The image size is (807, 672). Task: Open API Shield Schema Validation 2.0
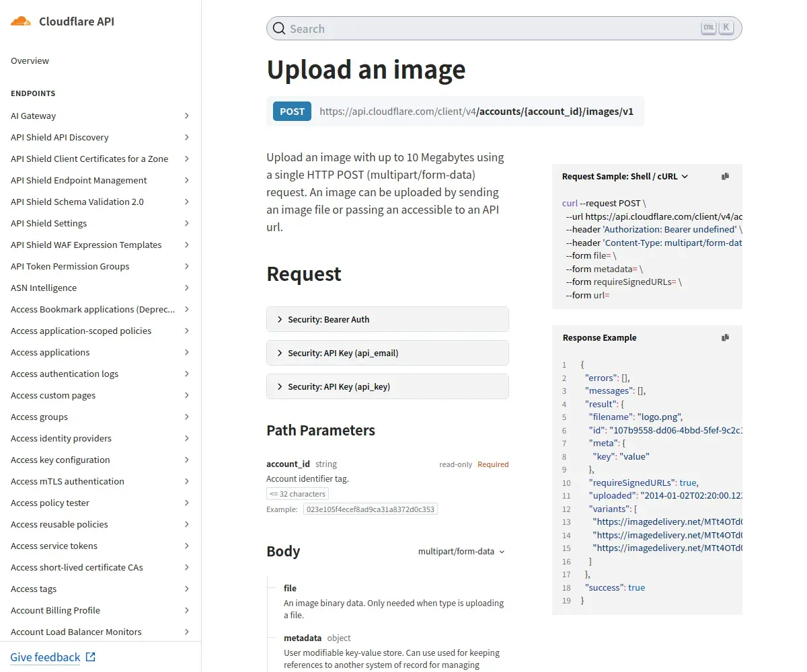(x=77, y=202)
